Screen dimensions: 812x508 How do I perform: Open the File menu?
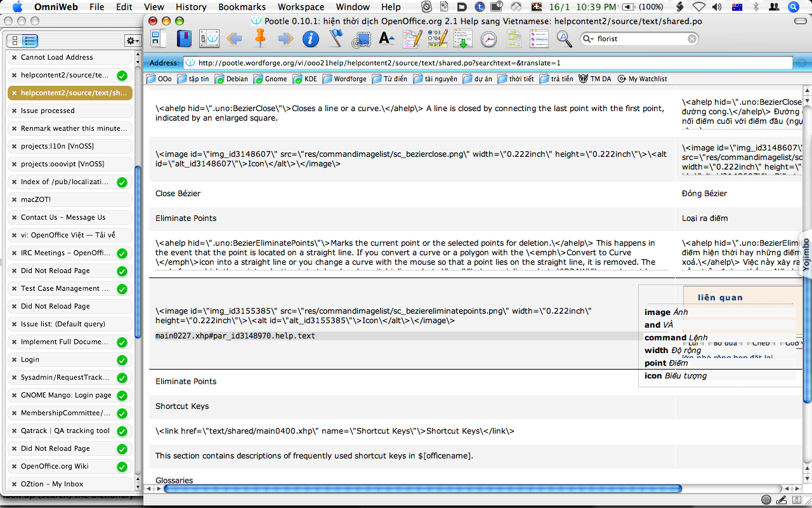tap(97, 7)
